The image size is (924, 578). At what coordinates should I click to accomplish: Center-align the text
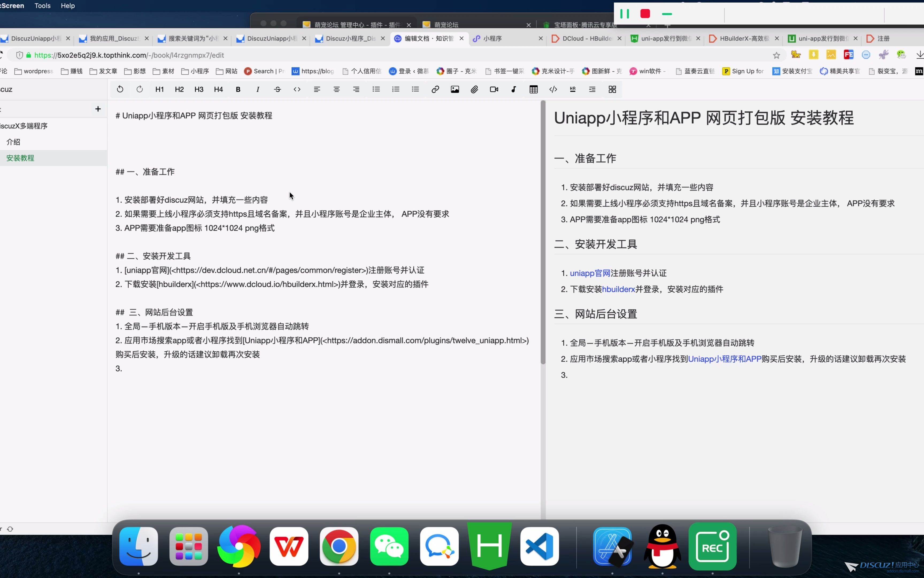pyautogui.click(x=336, y=89)
